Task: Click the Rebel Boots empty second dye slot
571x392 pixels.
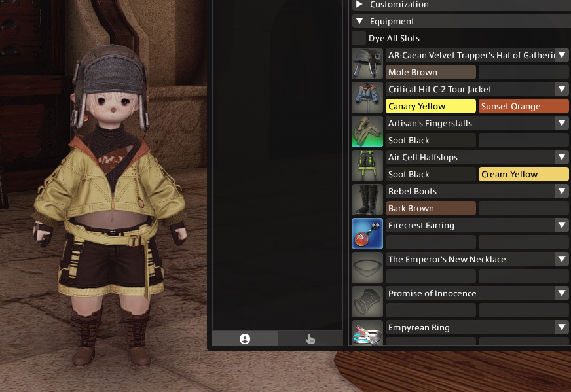Action: [x=524, y=208]
